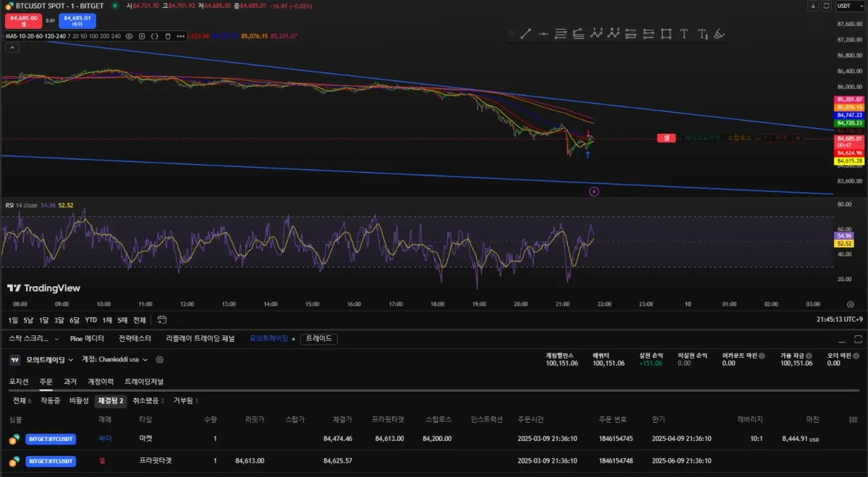This screenshot has height=477, width=868.
Task: Select the Elliott wave 12345 tool
Action: click(596, 33)
